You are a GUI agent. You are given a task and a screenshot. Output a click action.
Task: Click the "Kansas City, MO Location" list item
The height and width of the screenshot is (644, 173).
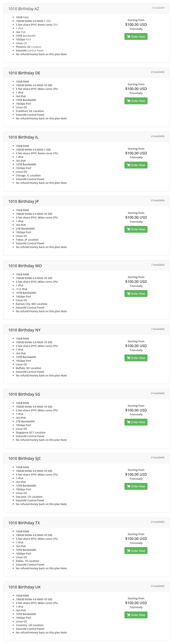coord(32,304)
